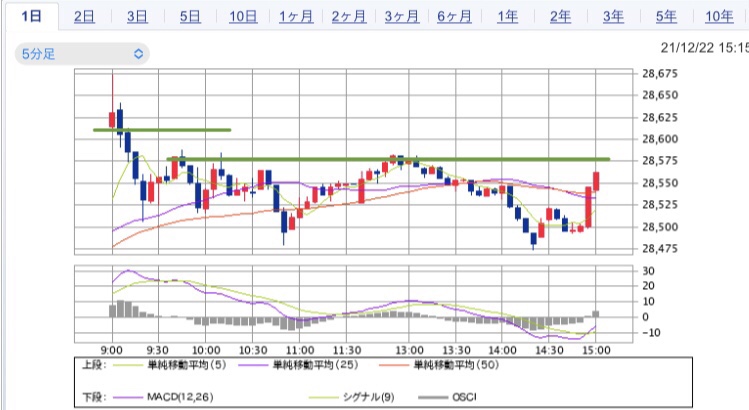749x410 pixels.
Task: Switch to the 5日 period tab
Action: 190,17
